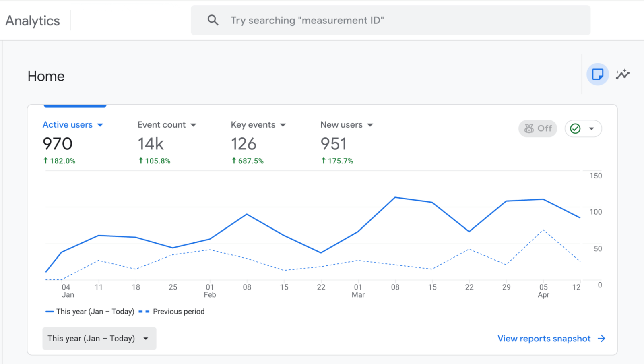Expand the data quality dropdown arrow

coord(592,129)
